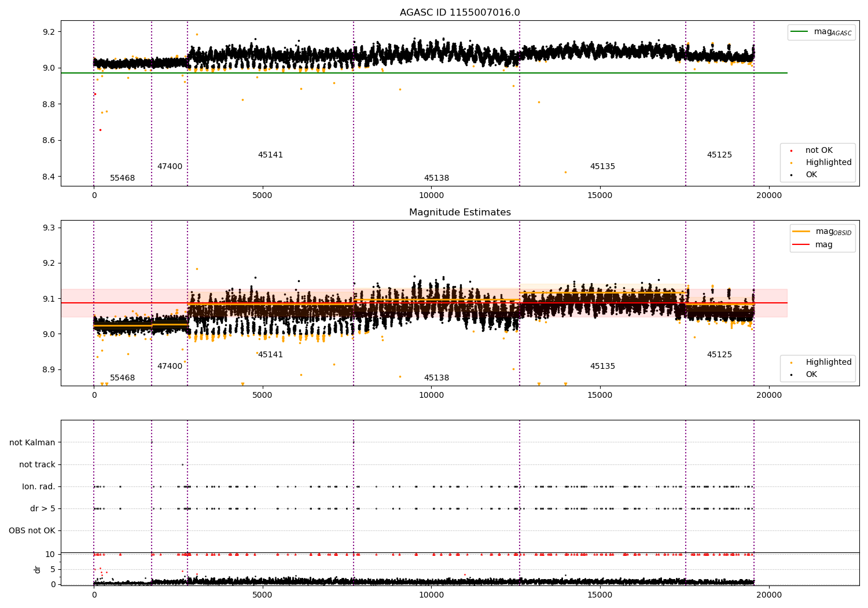This screenshot has width=868, height=608.
Task: Click the 8.4 y-axis tick label
Action: pos(49,177)
